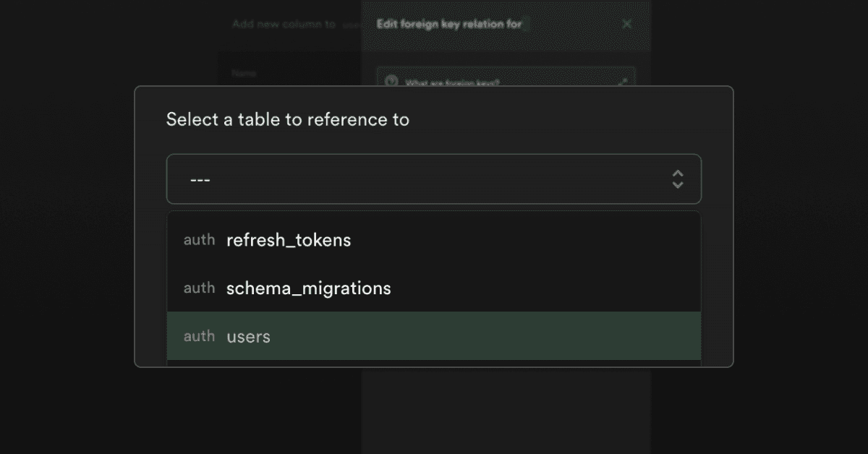The image size is (868, 454).
Task: Click the expand arrow icon on foreign keys help
Action: [x=622, y=82]
